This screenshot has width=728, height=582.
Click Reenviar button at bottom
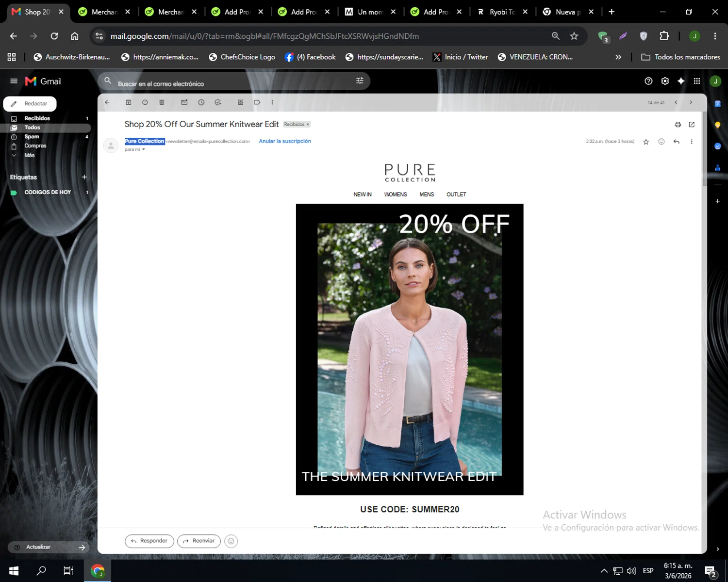199,541
